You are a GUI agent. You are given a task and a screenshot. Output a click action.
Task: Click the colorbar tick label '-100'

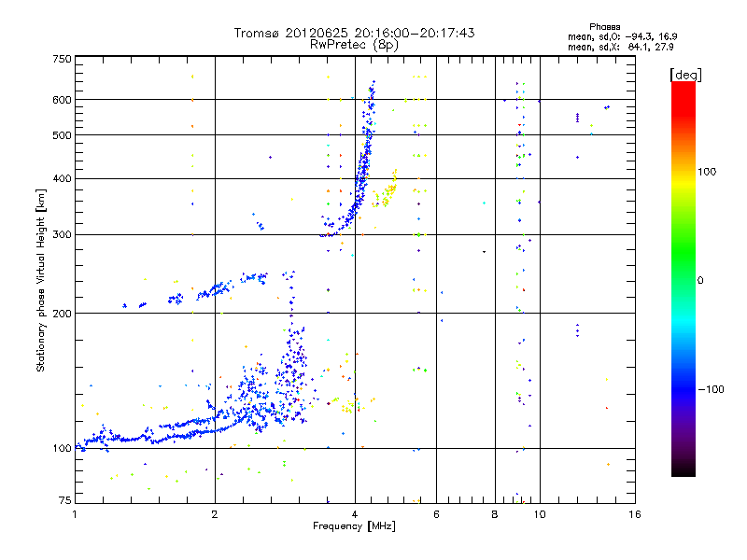711,389
